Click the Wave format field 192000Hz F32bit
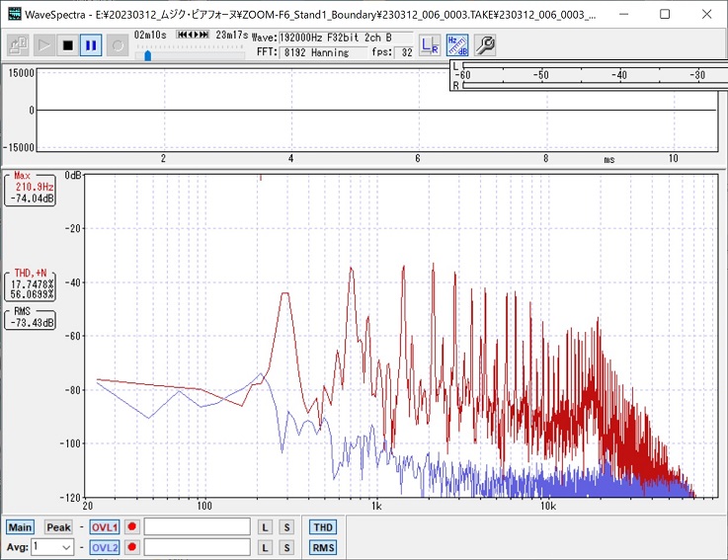 point(346,38)
